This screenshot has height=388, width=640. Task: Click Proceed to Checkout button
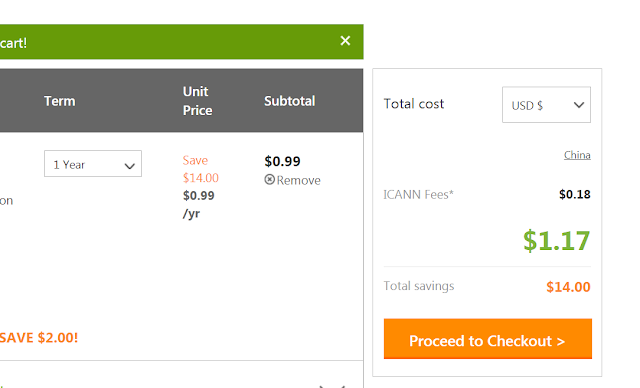pos(488,339)
